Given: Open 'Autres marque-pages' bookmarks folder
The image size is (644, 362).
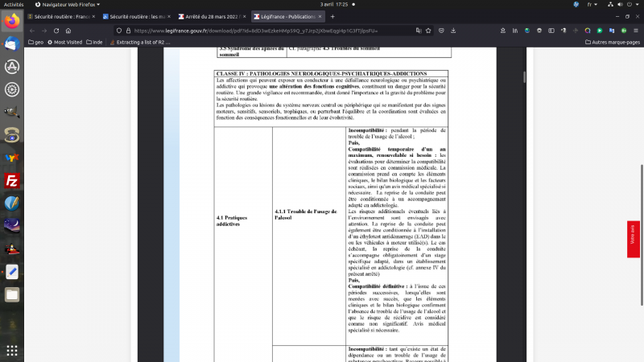Looking at the screenshot, I should coord(613,43).
